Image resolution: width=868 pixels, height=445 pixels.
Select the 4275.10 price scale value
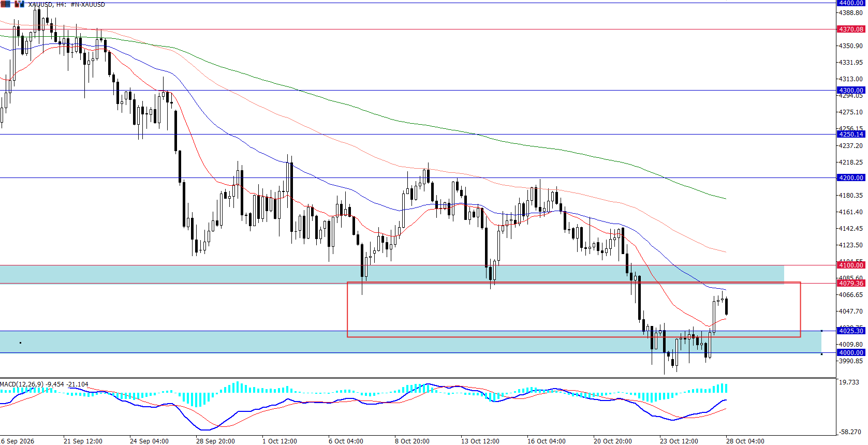point(851,112)
